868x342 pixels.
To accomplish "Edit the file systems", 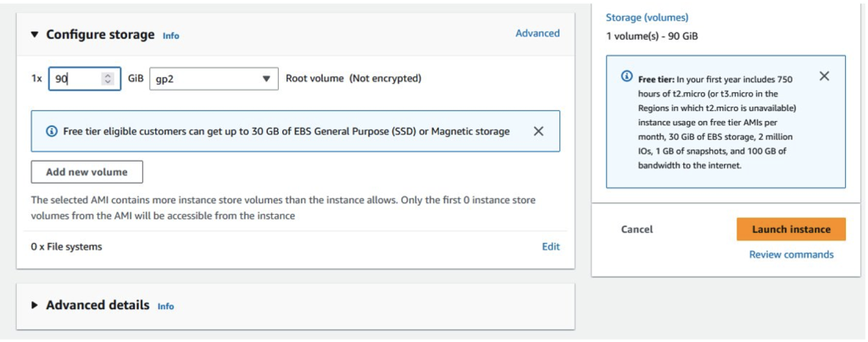I will pos(551,246).
